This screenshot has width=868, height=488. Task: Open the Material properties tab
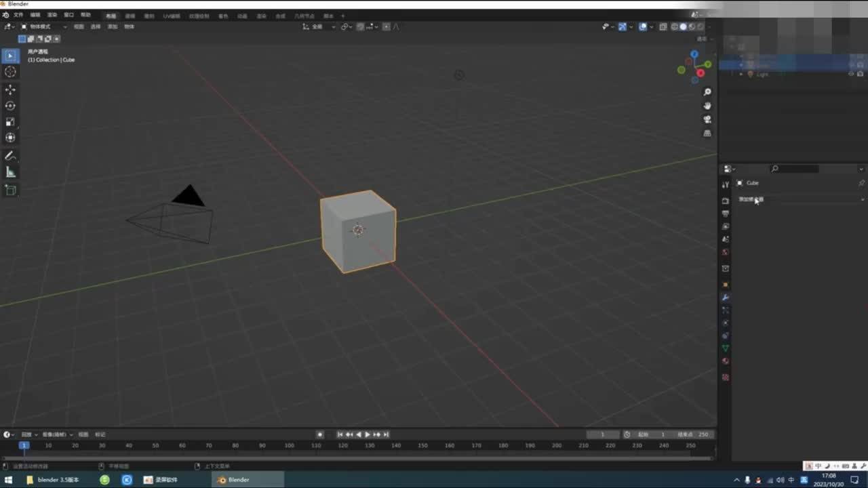(x=725, y=361)
